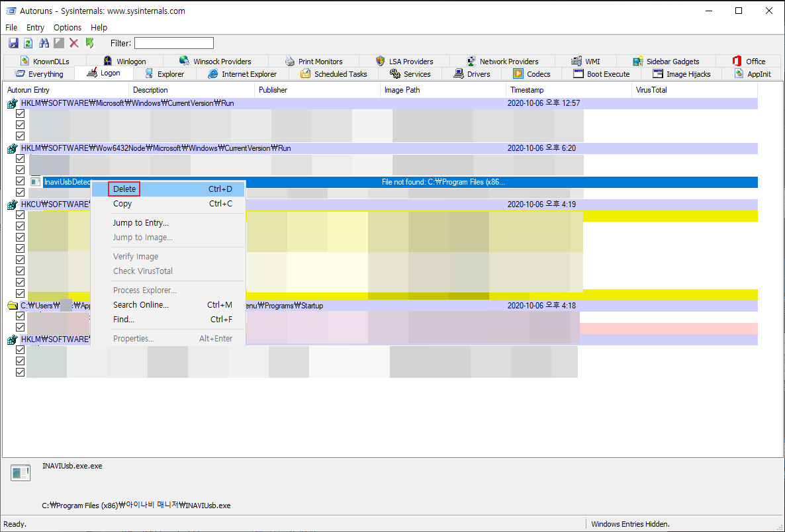The height and width of the screenshot is (532, 785).
Task: Sort by the VirusTotal column header
Action: 694,90
